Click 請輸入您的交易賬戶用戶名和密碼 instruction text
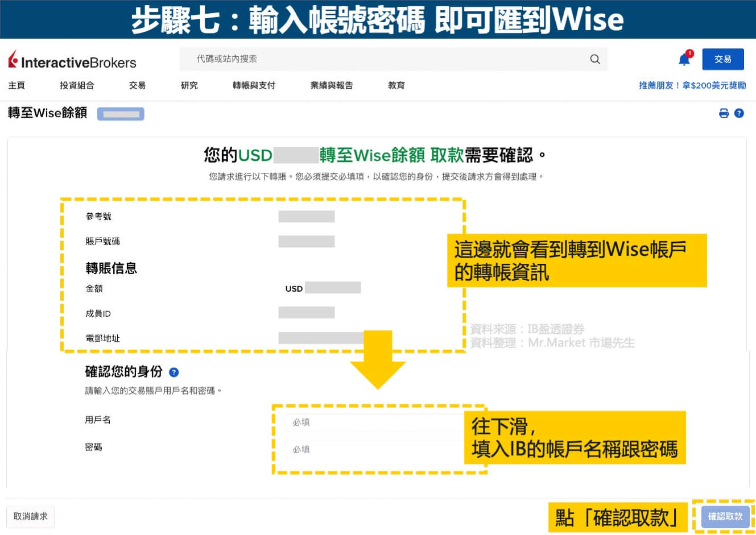This screenshot has width=756, height=535. [153, 391]
